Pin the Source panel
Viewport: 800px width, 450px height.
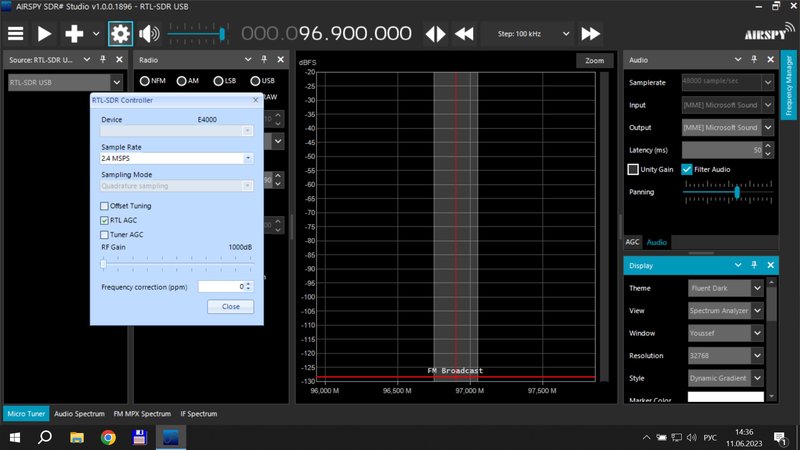coord(103,60)
